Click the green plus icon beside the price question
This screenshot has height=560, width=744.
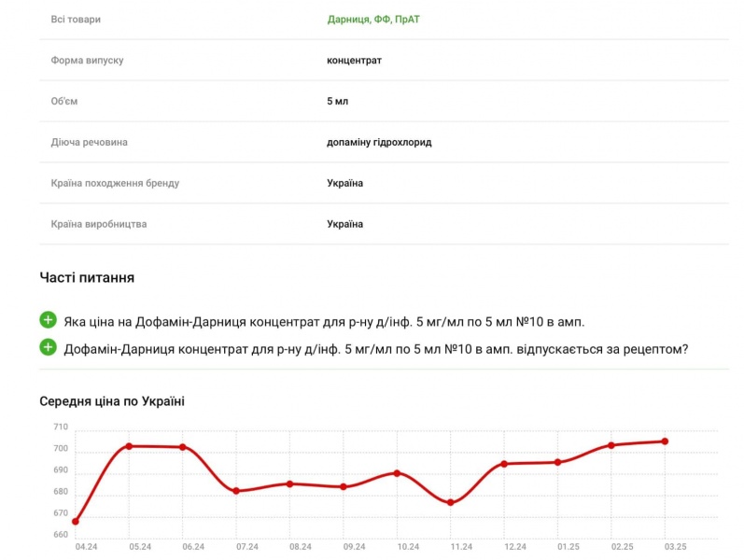coord(49,320)
